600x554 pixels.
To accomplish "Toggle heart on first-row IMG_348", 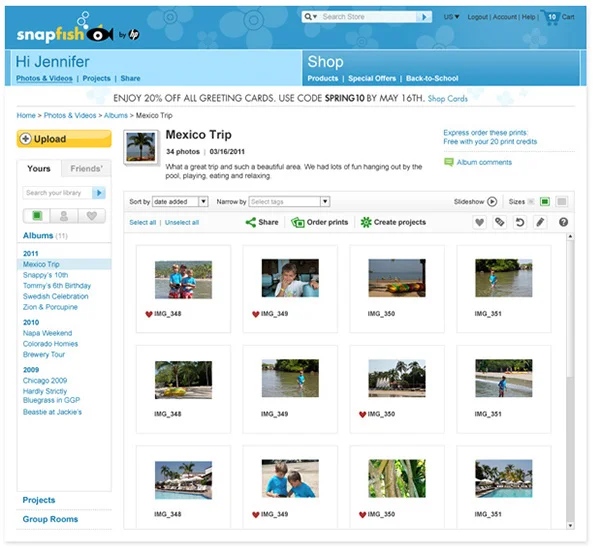I will point(149,314).
